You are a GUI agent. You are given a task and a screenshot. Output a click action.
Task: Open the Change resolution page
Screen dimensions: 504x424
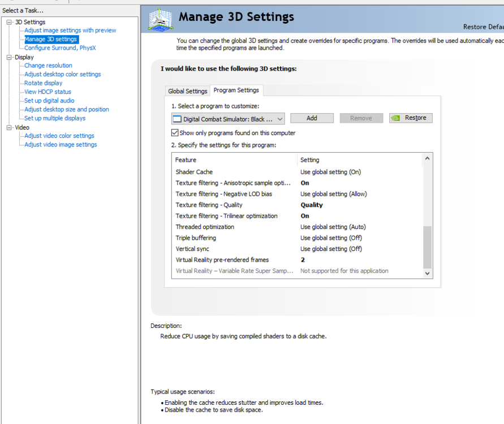pyautogui.click(x=48, y=66)
